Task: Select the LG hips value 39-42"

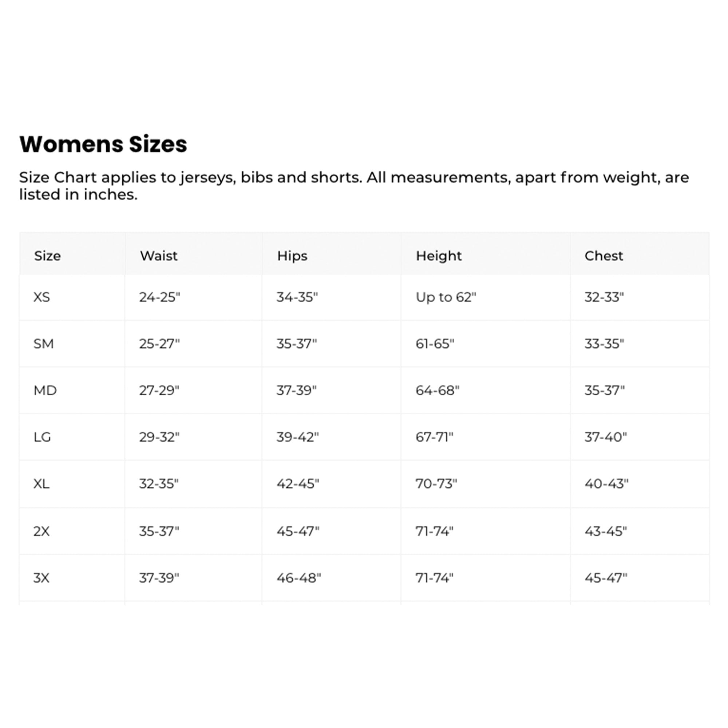Action: 297,437
